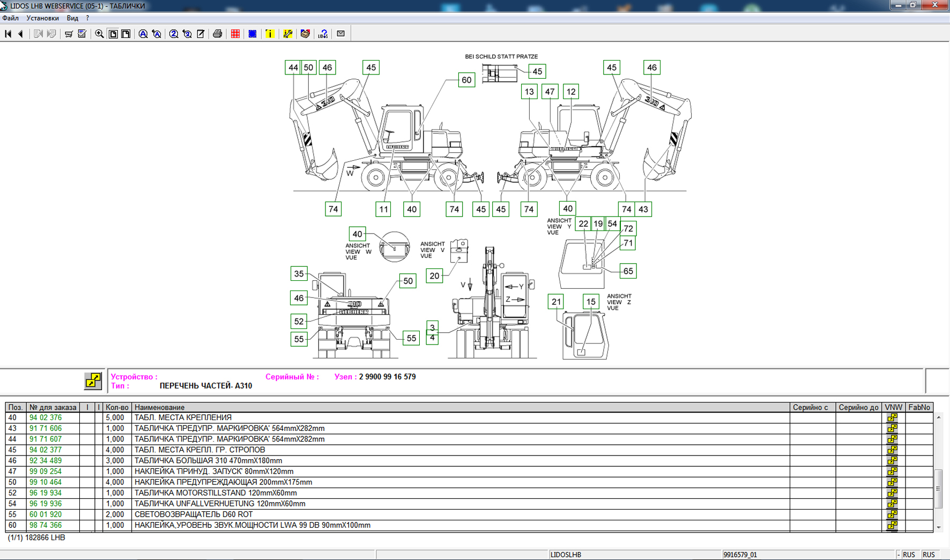This screenshot has height=560, width=950.
Task: Click the first page navigation arrow
Action: [x=8, y=34]
